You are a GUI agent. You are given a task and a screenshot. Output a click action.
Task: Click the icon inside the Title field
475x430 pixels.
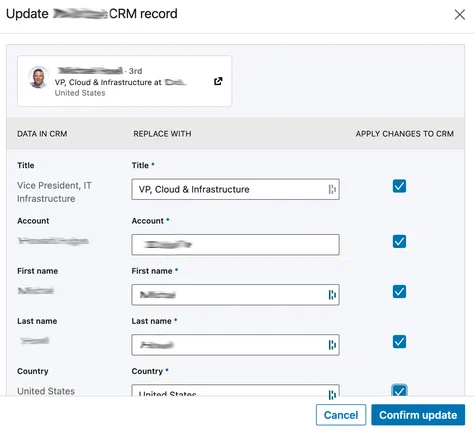pos(332,189)
